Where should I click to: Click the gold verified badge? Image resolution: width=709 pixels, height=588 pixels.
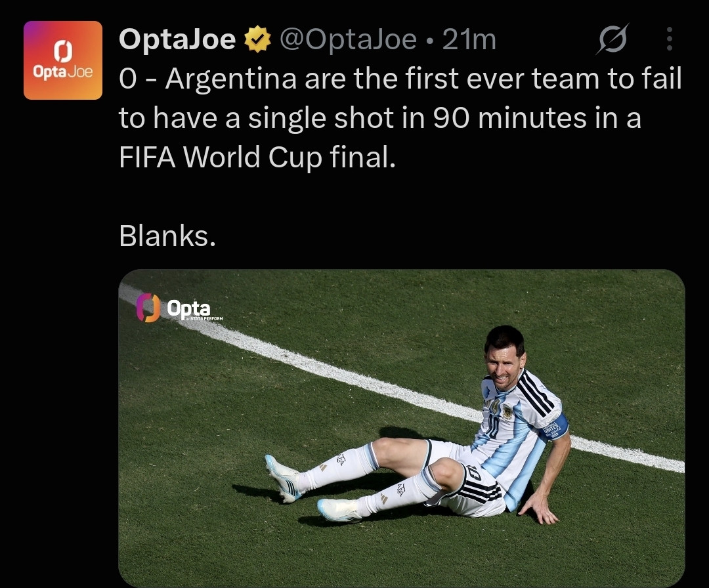[257, 39]
